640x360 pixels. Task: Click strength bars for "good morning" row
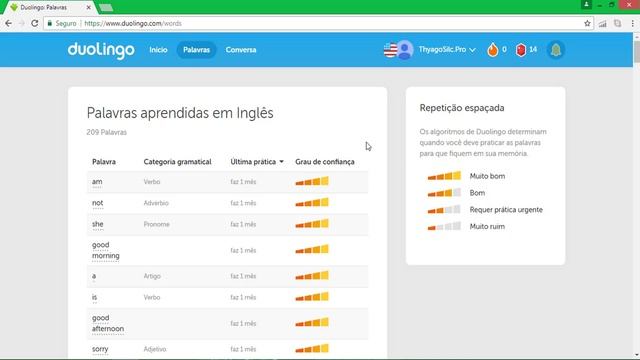tap(312, 250)
